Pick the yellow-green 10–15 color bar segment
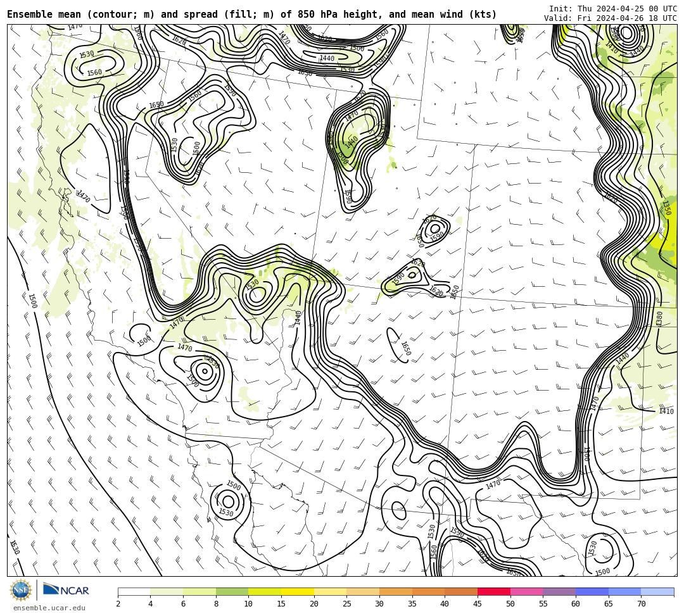Image resolution: width=684 pixels, height=616 pixels. pos(265,591)
